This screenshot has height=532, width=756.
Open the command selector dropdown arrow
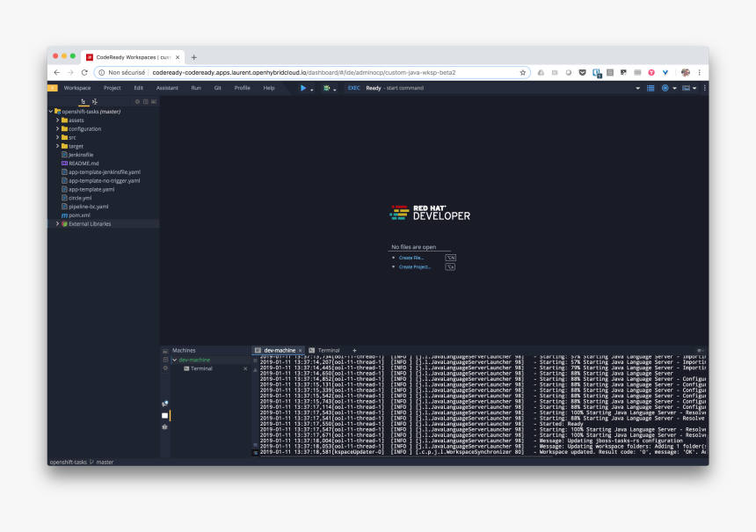(638, 88)
